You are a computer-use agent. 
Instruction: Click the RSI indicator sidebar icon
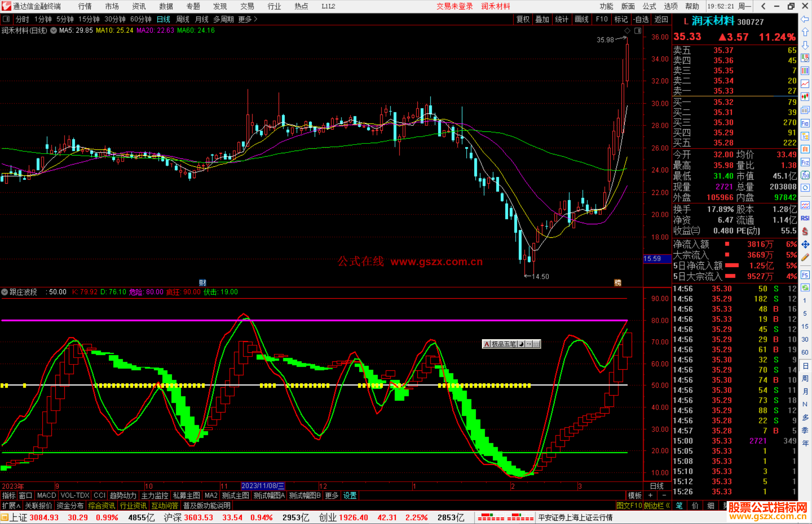pyautogui.click(x=805, y=218)
